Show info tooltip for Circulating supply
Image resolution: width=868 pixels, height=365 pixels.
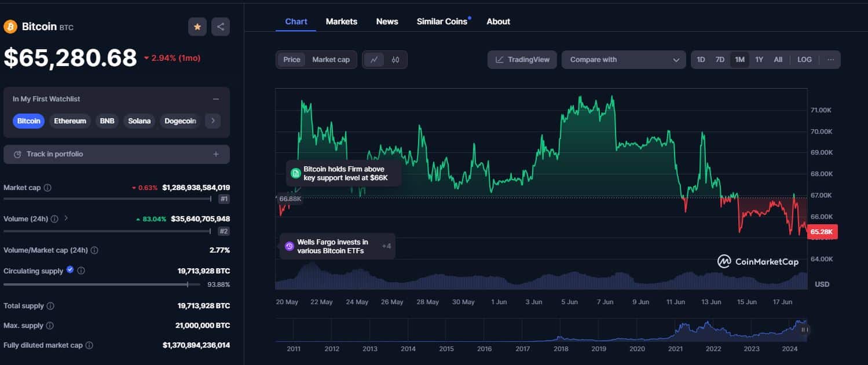tap(81, 271)
